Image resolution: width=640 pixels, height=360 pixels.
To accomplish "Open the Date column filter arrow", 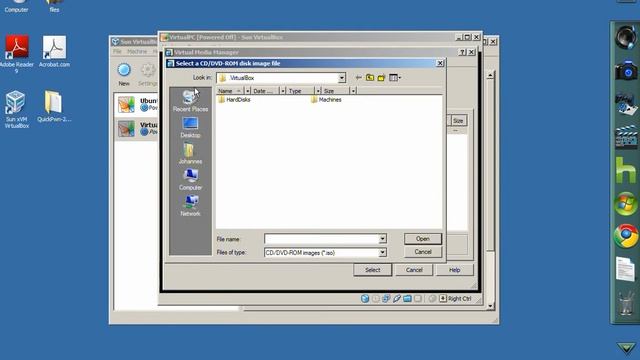I will [282, 91].
